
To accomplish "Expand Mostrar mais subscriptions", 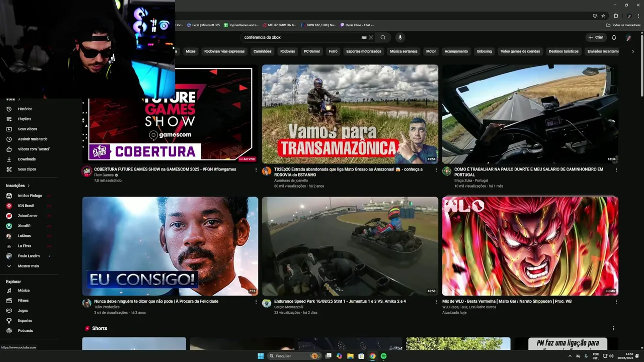I will click(x=28, y=266).
